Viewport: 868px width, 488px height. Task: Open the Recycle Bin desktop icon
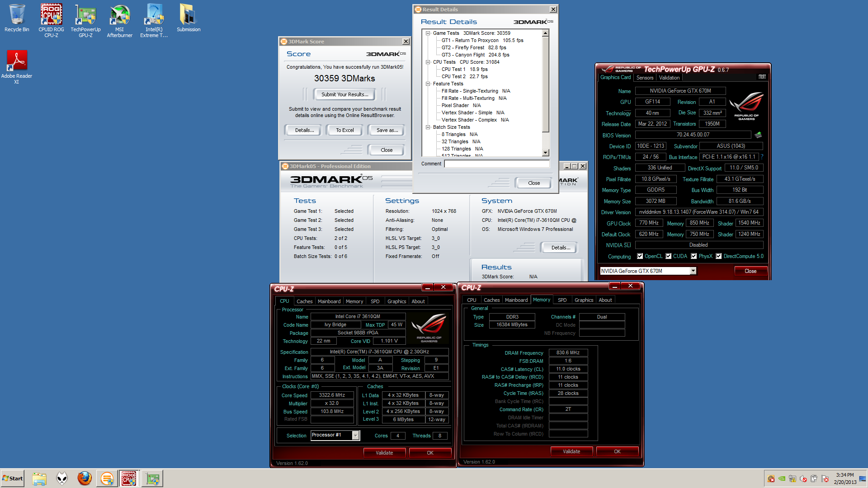click(x=17, y=18)
